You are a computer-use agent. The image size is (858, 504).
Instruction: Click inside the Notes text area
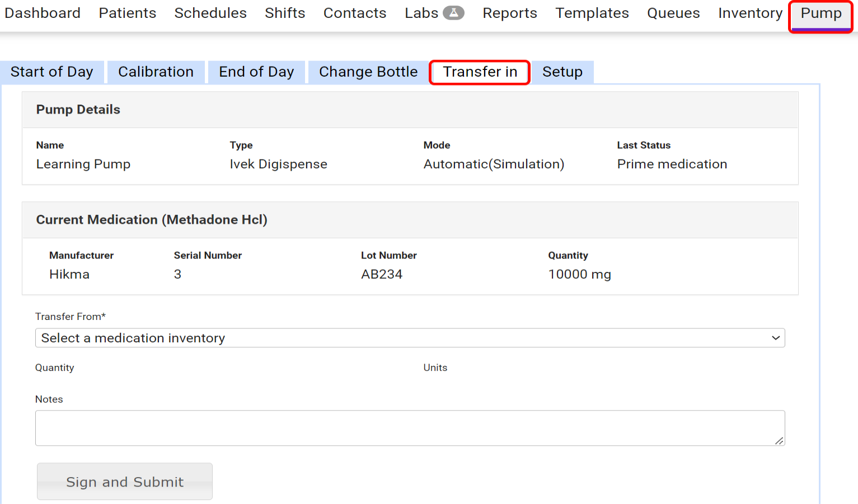tap(410, 428)
